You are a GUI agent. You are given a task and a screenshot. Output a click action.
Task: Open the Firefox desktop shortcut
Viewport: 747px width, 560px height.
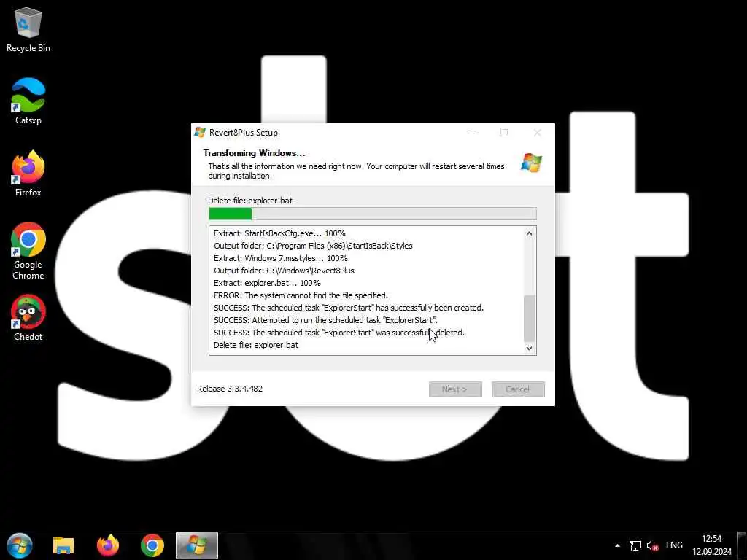(x=28, y=174)
